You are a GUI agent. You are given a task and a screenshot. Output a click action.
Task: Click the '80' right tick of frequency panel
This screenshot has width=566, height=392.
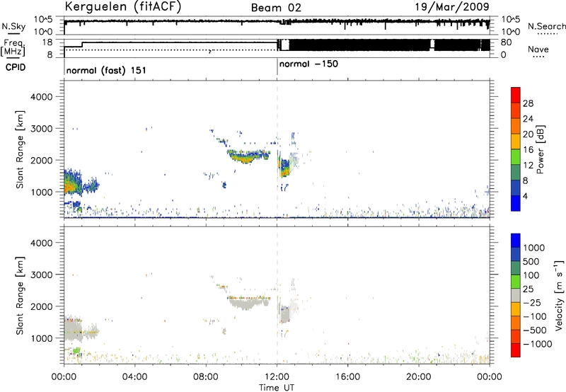506,42
